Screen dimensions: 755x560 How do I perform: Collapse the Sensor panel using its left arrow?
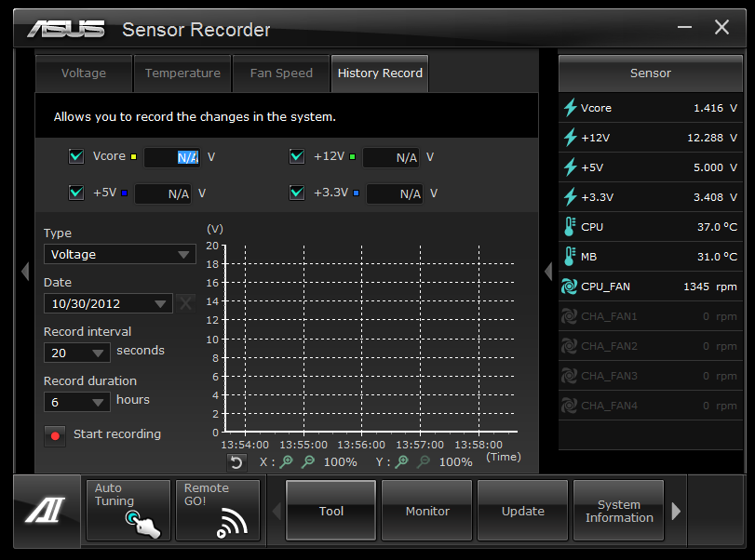pos(548,271)
